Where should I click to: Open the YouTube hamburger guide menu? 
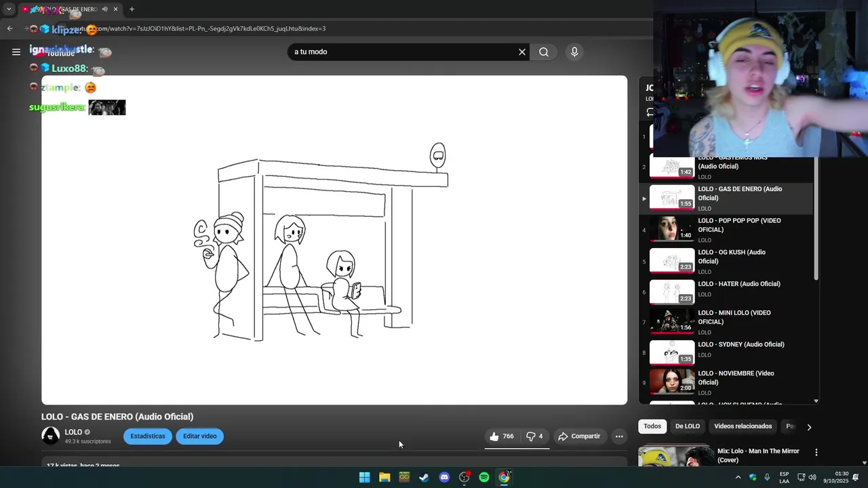coord(16,52)
